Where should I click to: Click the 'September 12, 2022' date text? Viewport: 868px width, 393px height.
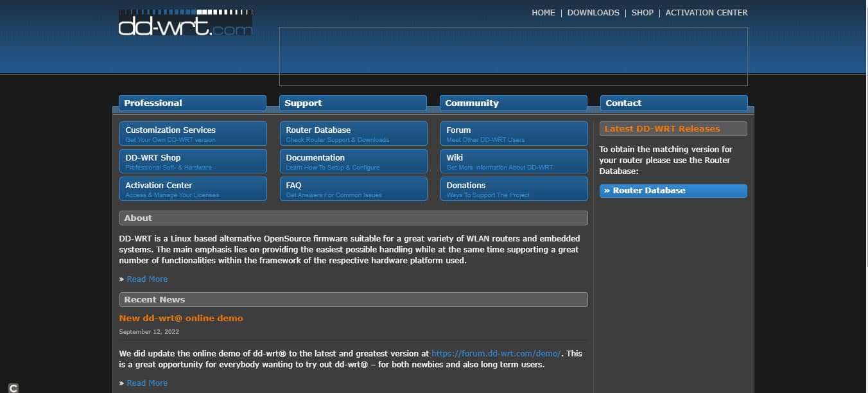tap(149, 332)
